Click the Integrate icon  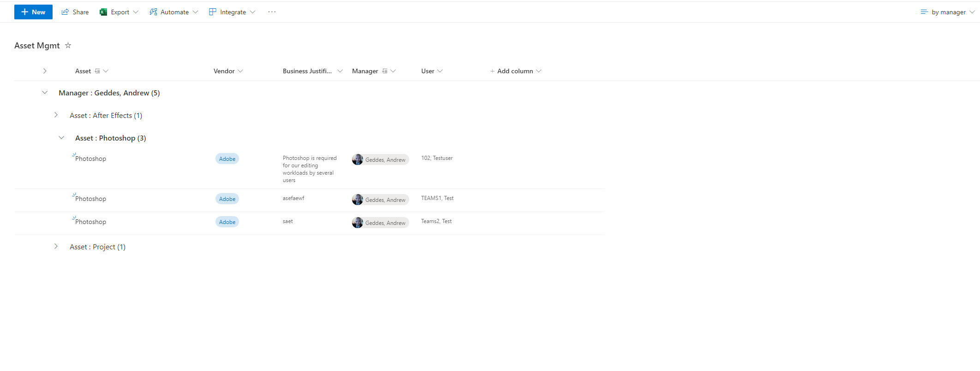coord(213,12)
